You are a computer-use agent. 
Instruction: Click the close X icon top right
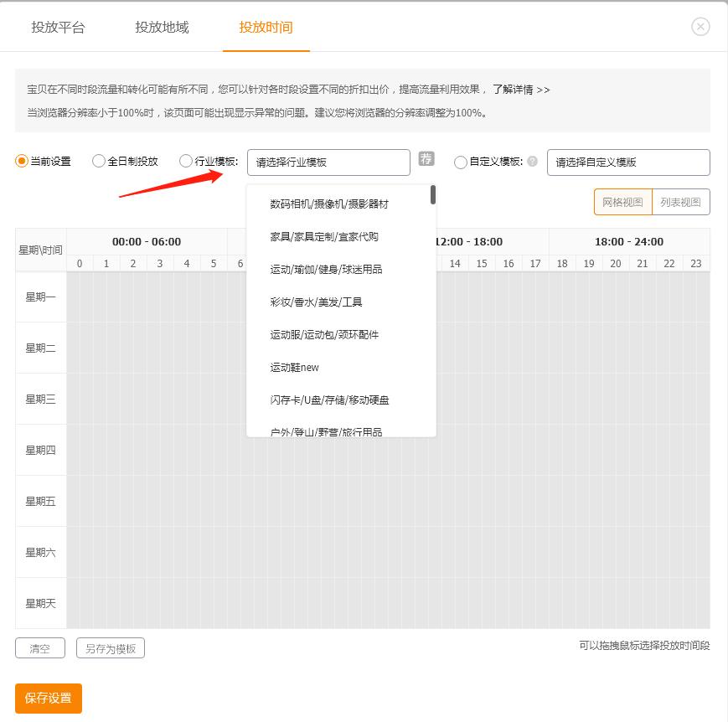(700, 26)
